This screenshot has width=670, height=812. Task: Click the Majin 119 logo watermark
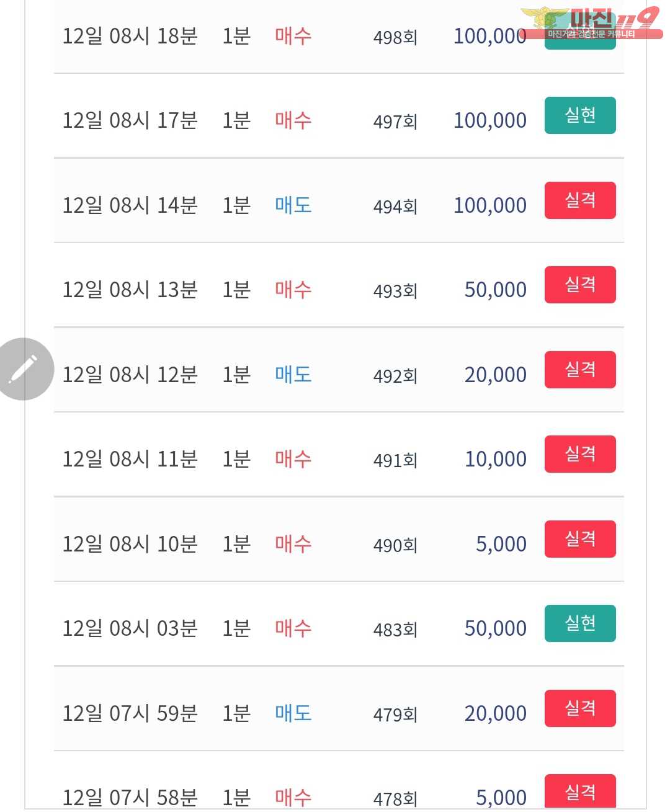point(589,23)
